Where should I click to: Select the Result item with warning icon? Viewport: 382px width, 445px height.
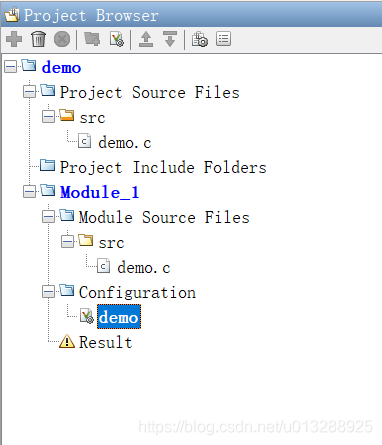105,342
